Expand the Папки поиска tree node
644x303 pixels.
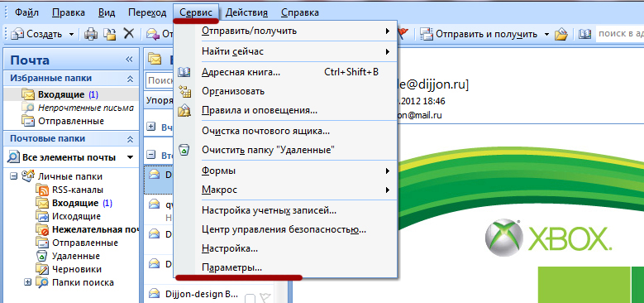(x=27, y=282)
